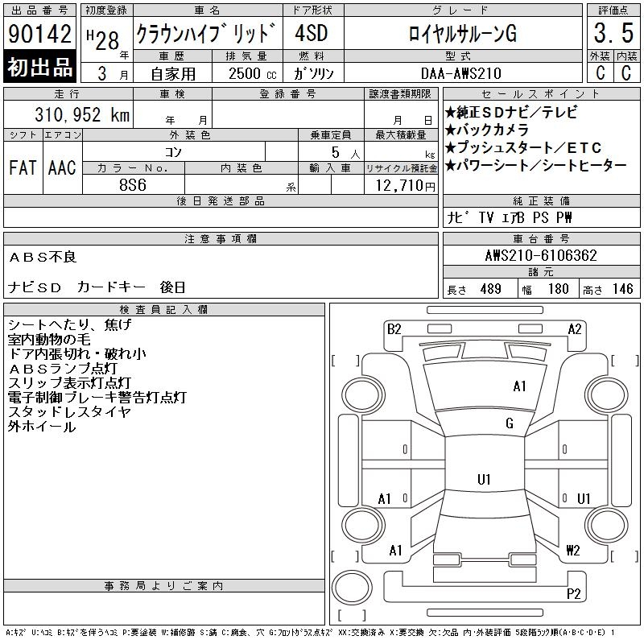Click the empty 後日発送部品 field
Screen dimensions: 644x644
tap(221, 217)
